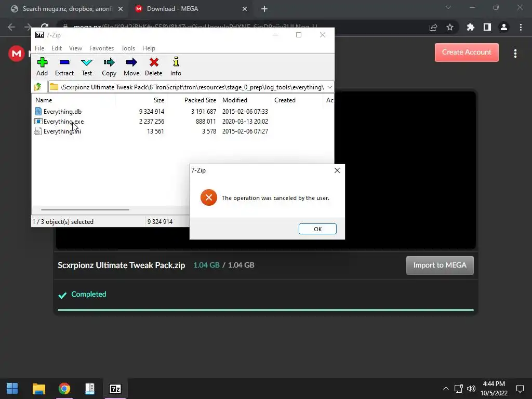
Task: Open the Help menu
Action: pyautogui.click(x=149, y=48)
